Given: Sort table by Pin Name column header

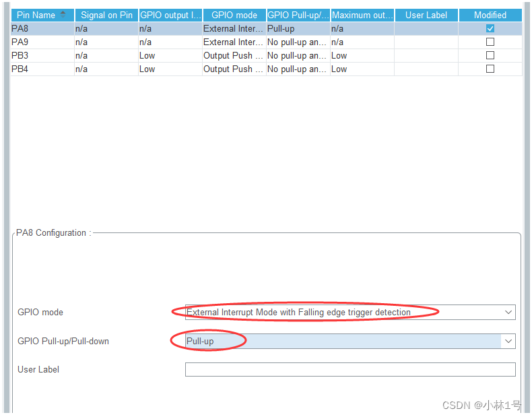Looking at the screenshot, I should pos(42,15).
